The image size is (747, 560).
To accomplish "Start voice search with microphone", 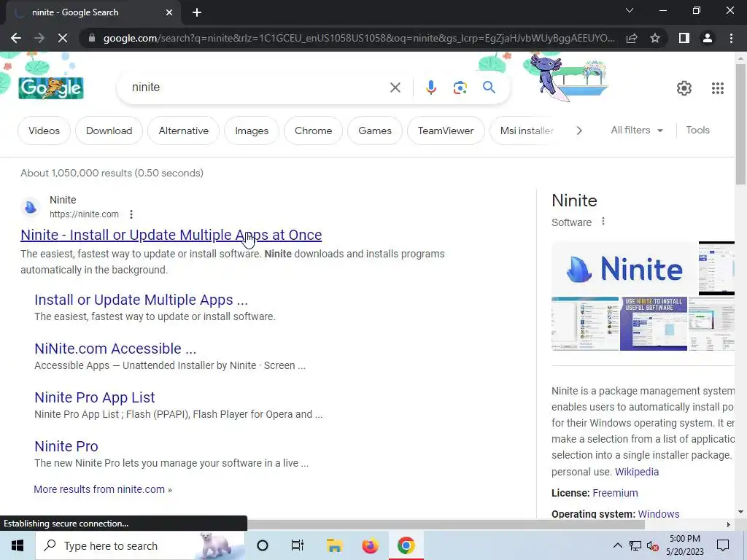I will click(x=430, y=87).
